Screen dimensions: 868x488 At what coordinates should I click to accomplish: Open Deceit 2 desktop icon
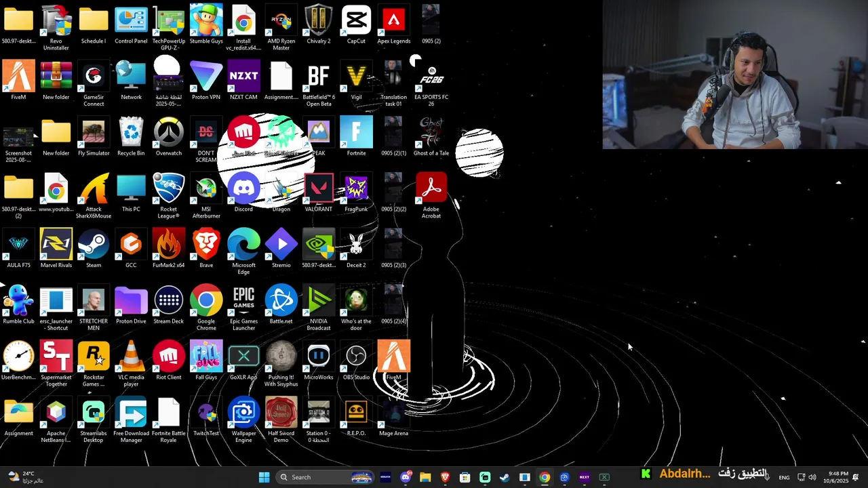pyautogui.click(x=356, y=249)
